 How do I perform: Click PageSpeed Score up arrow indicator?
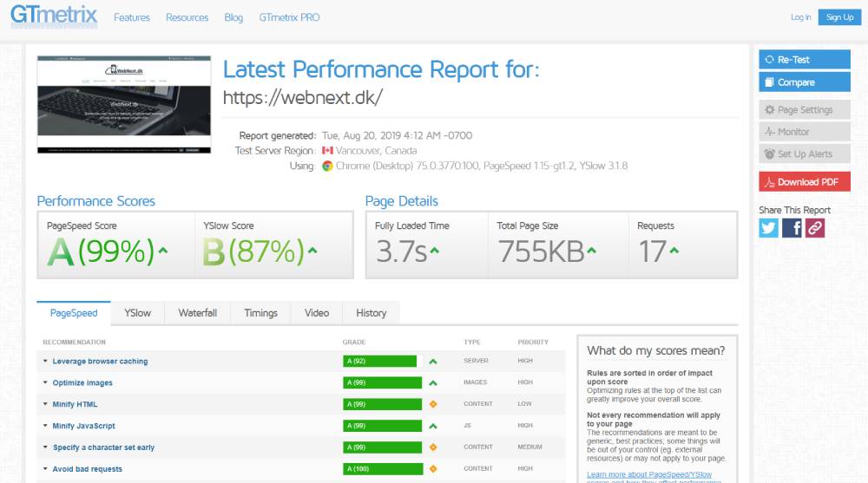pos(163,251)
